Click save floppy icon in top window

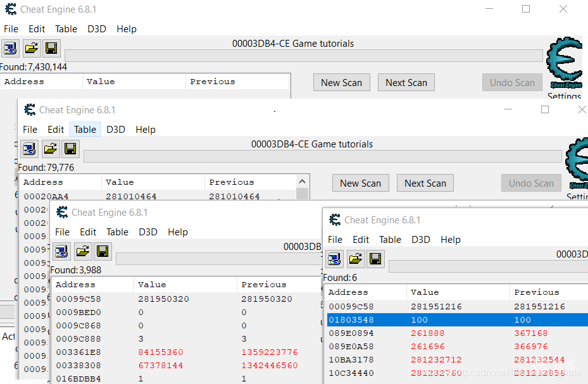(51, 48)
